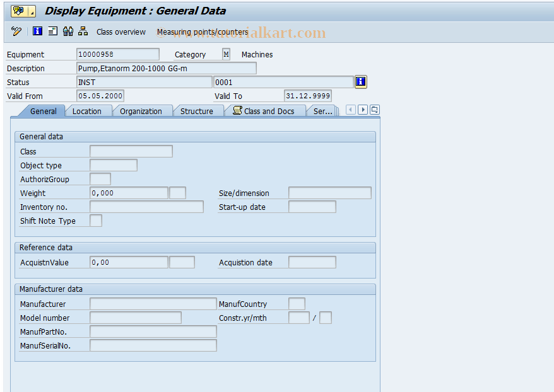Click the Class overview button
The width and height of the screenshot is (554, 392).
122,32
